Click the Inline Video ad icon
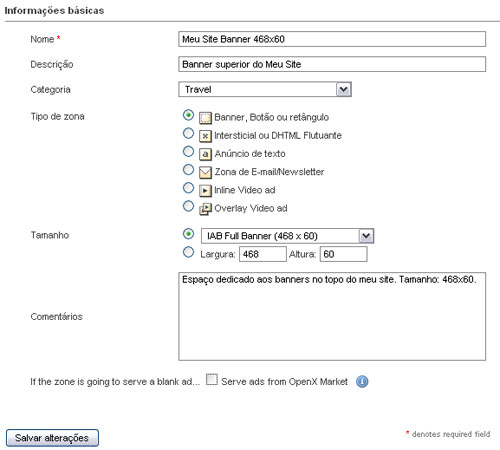The height and width of the screenshot is (450, 500). (205, 190)
